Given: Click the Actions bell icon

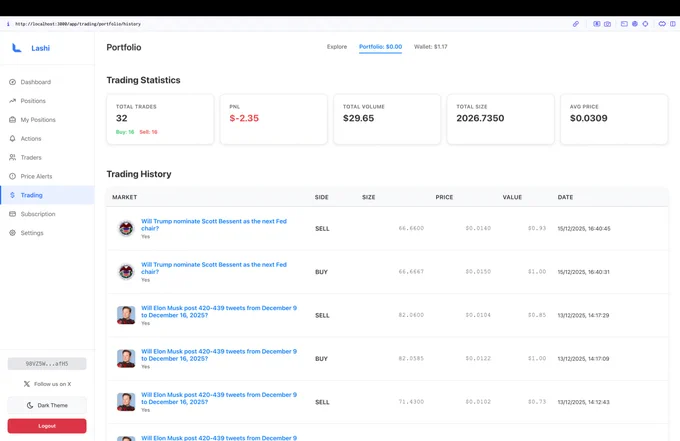Looking at the screenshot, I should (x=13, y=138).
